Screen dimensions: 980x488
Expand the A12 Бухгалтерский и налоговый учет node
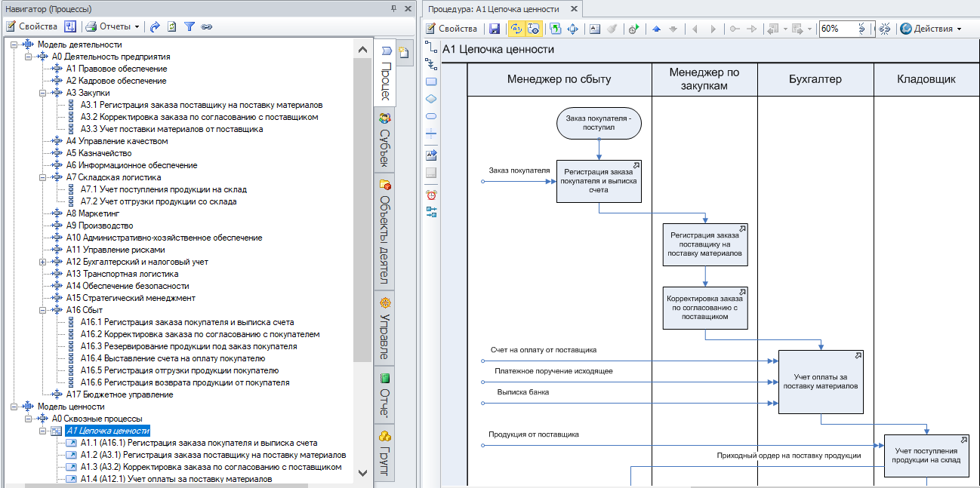coord(42,262)
